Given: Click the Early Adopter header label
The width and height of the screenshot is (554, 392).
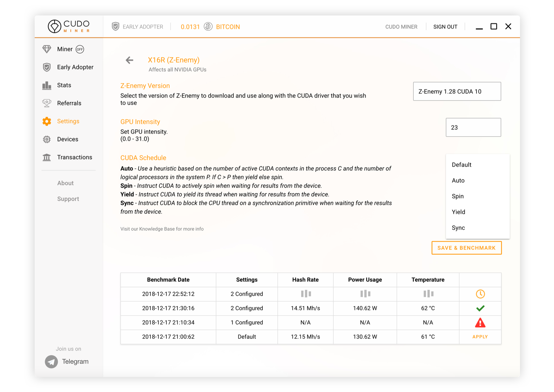Looking at the screenshot, I should click(x=143, y=27).
